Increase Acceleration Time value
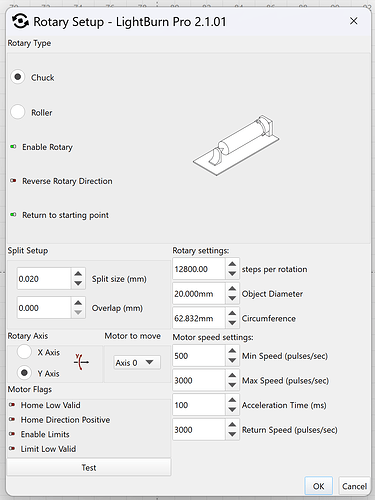This screenshot has height=500, width=375. click(232, 400)
